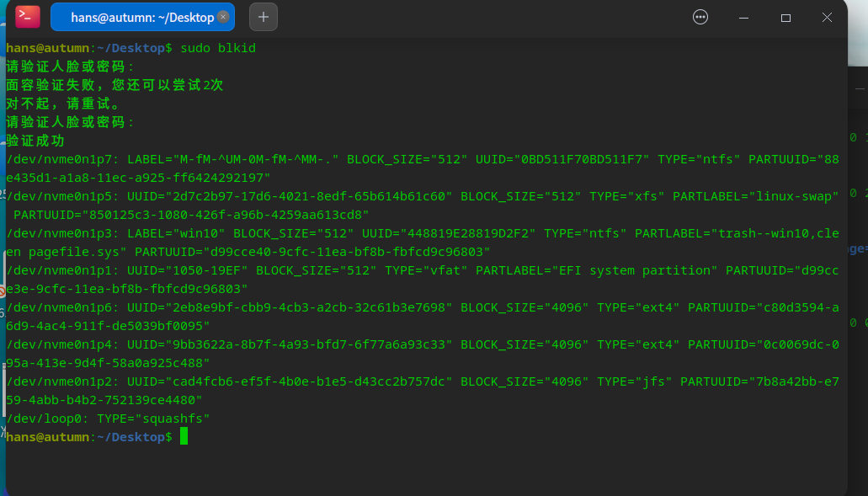The height and width of the screenshot is (496, 868).
Task: Click the terminal app icon in title bar
Action: [x=28, y=17]
